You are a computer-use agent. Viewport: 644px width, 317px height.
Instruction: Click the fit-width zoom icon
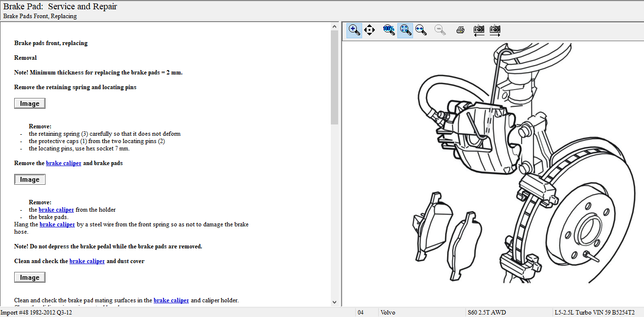pos(421,30)
